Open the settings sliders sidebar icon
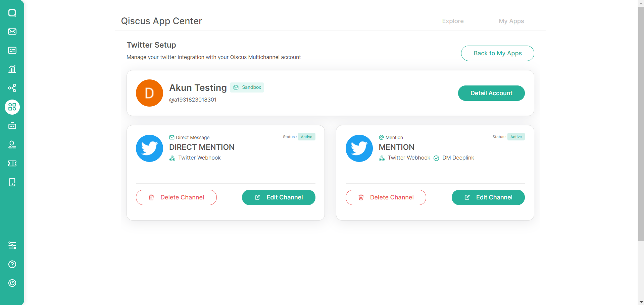 tap(12, 245)
